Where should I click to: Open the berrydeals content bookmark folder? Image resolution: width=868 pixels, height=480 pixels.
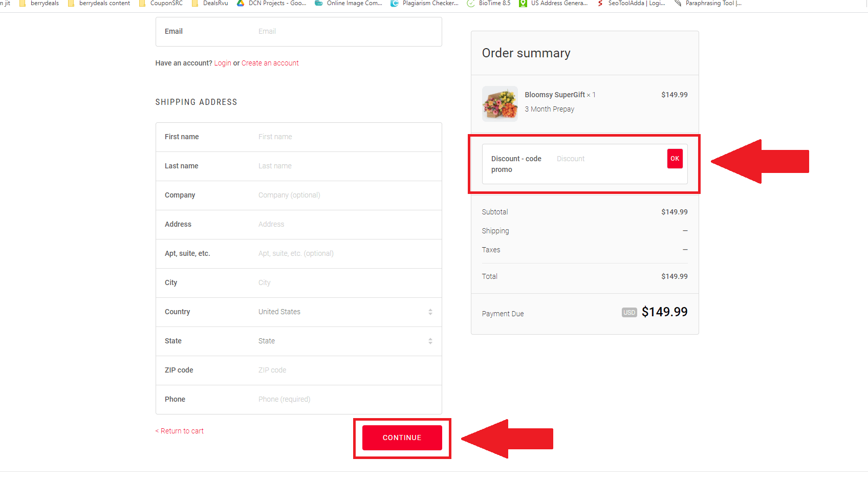click(x=99, y=3)
